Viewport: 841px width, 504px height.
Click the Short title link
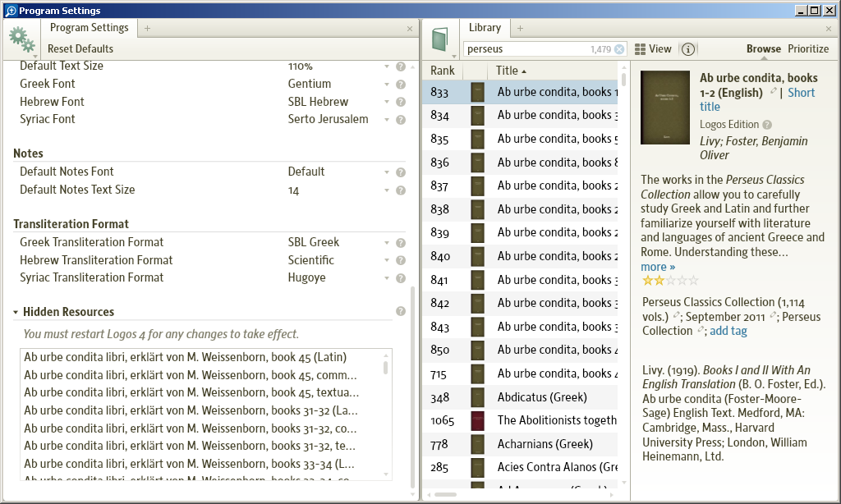click(x=802, y=93)
